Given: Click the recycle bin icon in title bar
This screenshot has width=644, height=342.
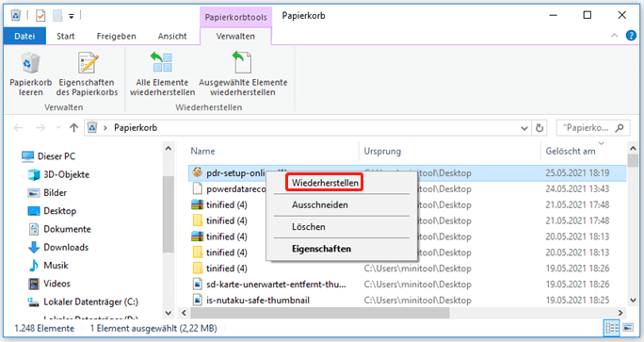Looking at the screenshot, I should [16, 16].
